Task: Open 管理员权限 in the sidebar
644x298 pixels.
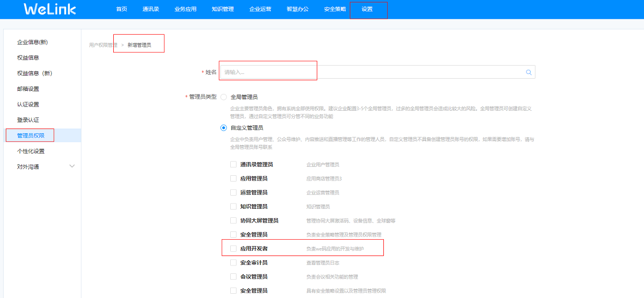Action: coord(31,135)
